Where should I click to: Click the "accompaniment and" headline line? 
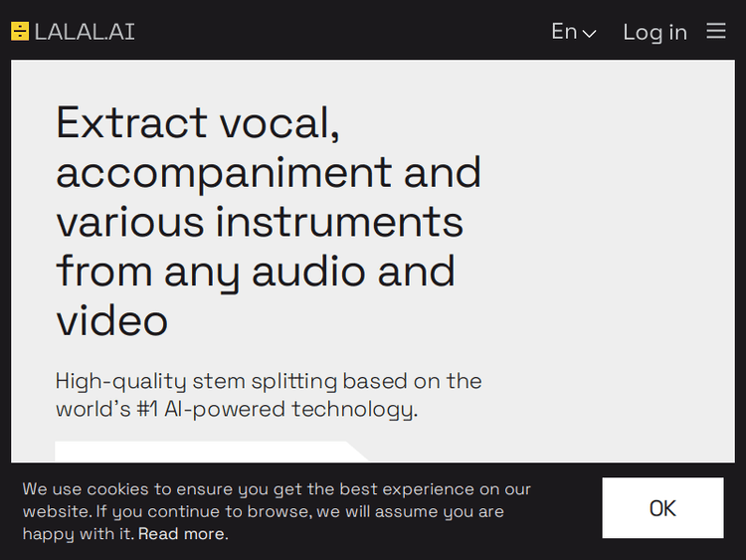coord(269,172)
